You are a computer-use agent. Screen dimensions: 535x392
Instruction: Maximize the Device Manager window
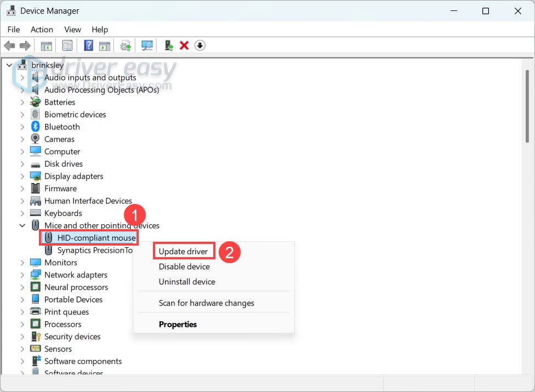pyautogui.click(x=486, y=11)
